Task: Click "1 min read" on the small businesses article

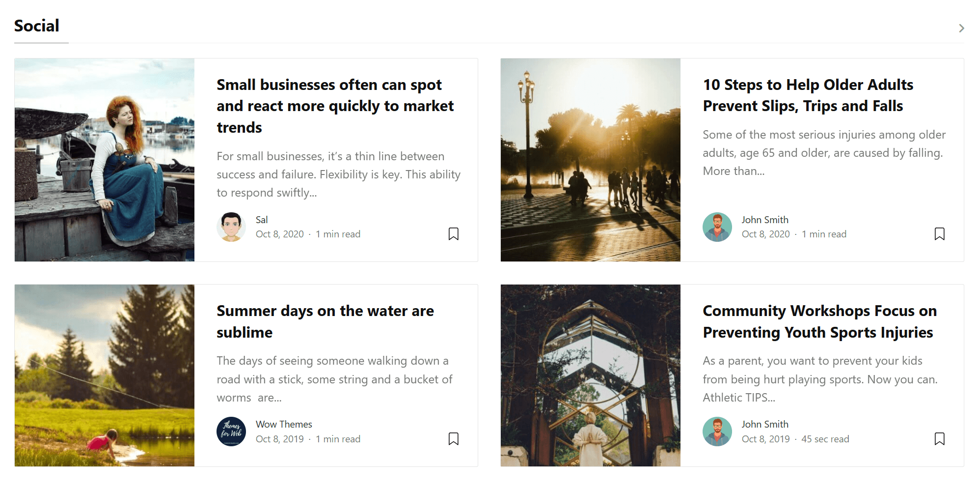Action: click(x=338, y=234)
